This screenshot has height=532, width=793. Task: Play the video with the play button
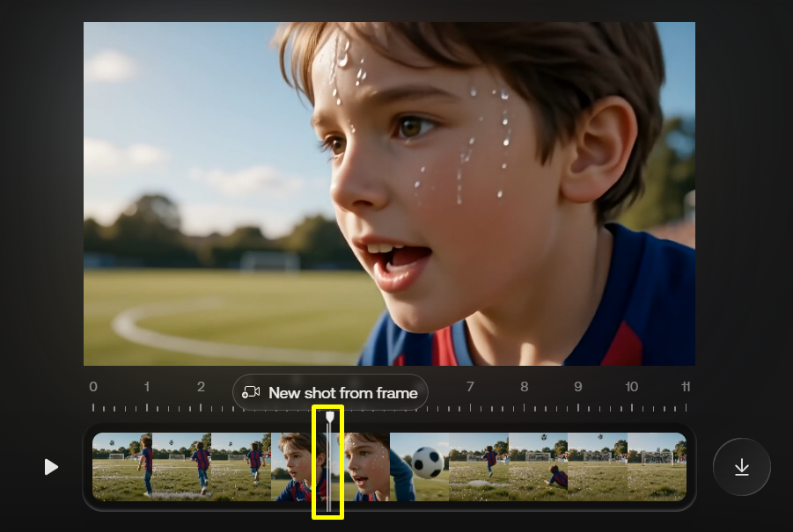pyautogui.click(x=51, y=467)
